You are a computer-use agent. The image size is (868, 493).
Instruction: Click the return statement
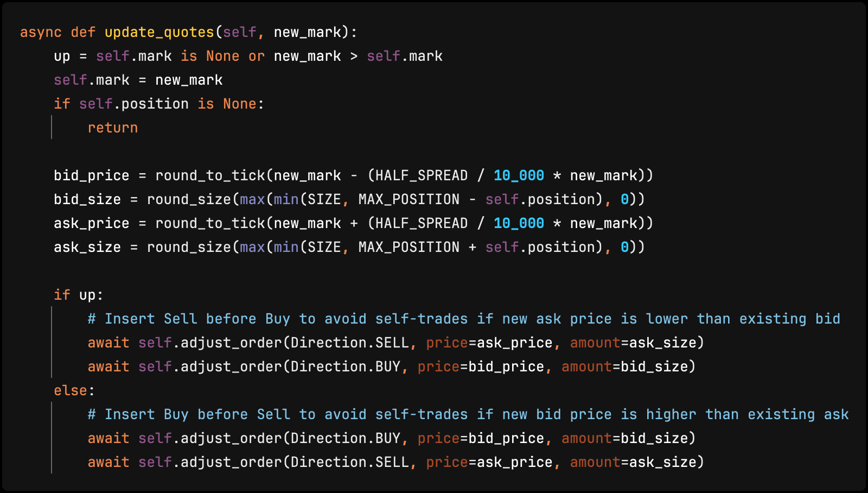point(113,128)
